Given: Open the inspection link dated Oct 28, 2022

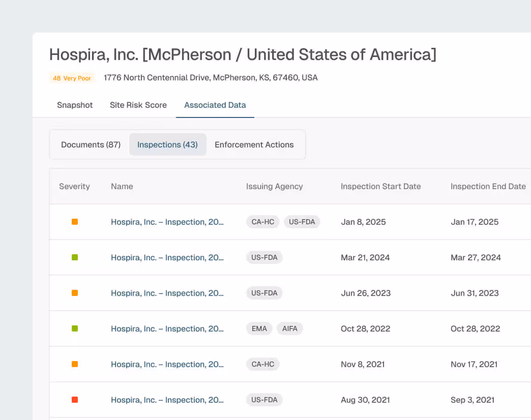Looking at the screenshot, I should pyautogui.click(x=167, y=328).
